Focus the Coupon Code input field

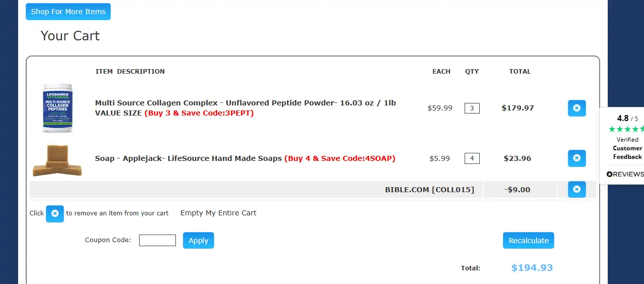click(x=157, y=241)
